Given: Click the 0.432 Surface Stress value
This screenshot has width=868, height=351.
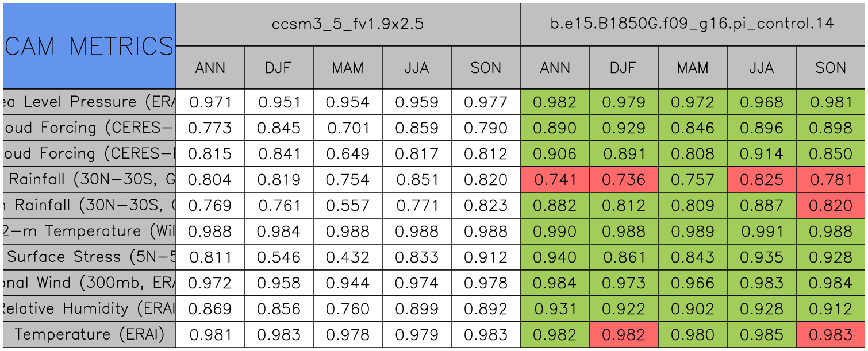Looking at the screenshot, I should pos(348,257).
